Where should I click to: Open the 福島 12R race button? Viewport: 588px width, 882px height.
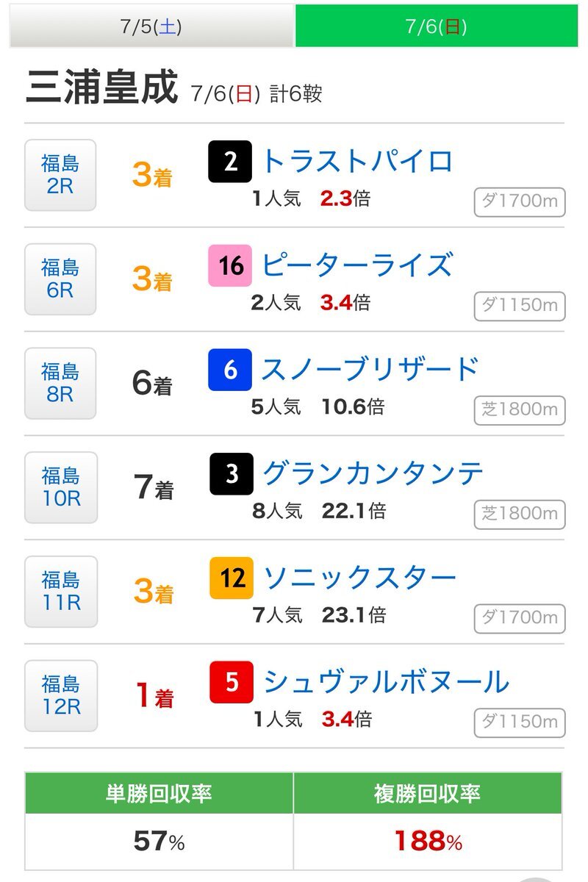(60, 696)
